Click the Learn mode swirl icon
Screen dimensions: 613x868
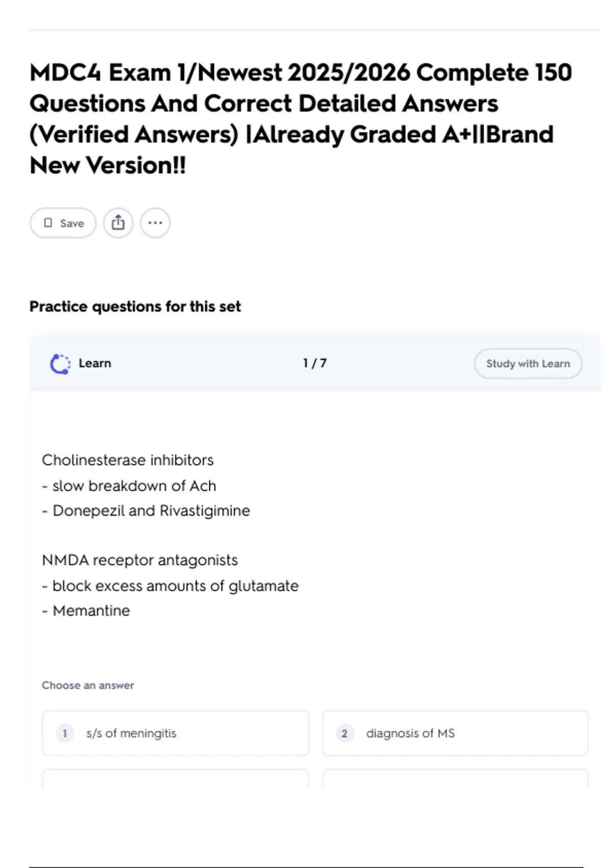click(60, 364)
